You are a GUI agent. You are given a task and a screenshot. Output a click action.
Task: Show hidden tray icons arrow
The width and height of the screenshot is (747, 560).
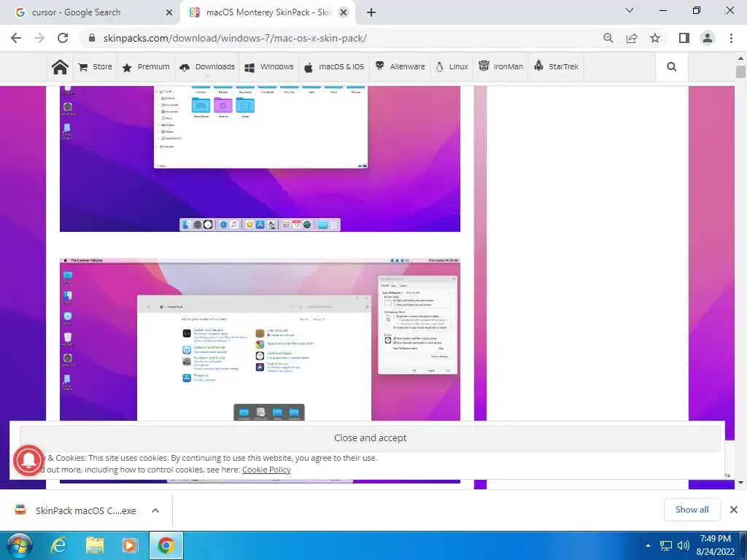point(648,545)
